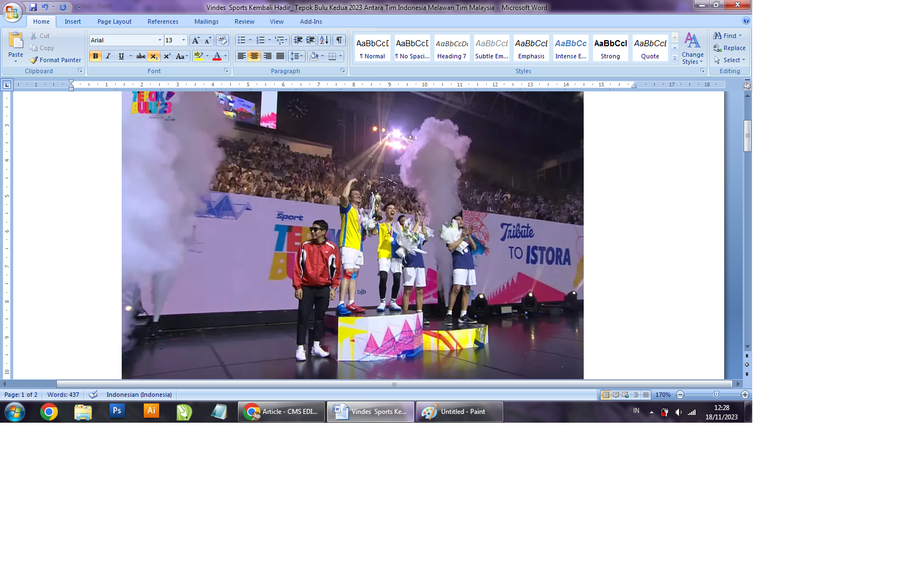Click the Find icon
This screenshot has height=568, width=924.
pos(718,36)
